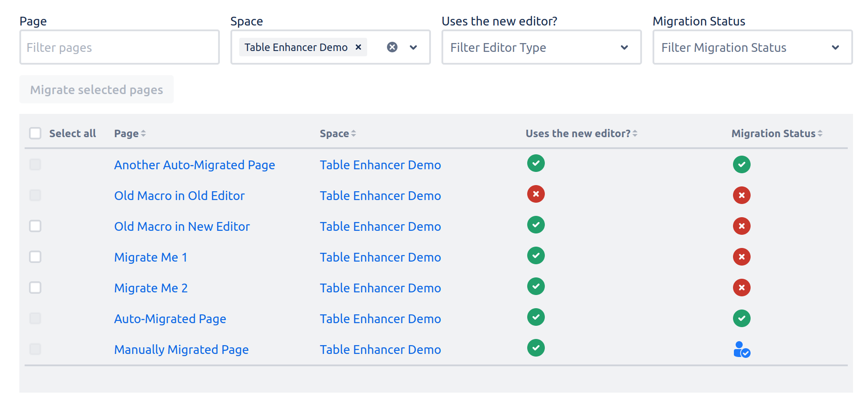Viewport: 868px width, 408px height.
Task: Remove the Table Enhancer Demo space tag
Action: point(358,47)
